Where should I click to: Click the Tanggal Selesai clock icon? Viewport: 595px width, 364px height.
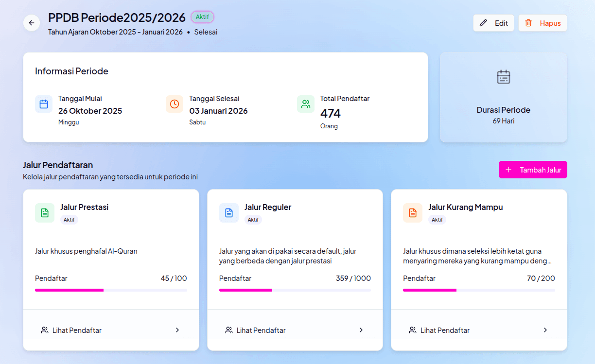(x=175, y=104)
